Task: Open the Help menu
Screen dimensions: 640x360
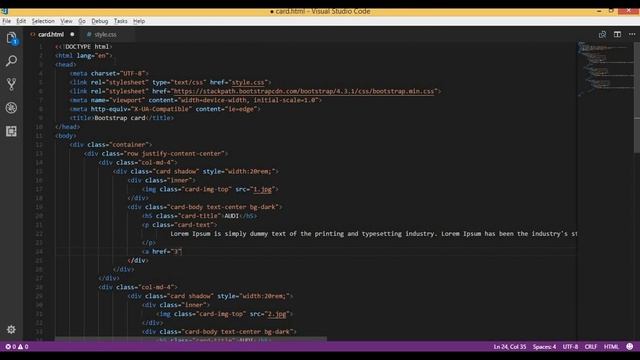Action: pos(139,21)
